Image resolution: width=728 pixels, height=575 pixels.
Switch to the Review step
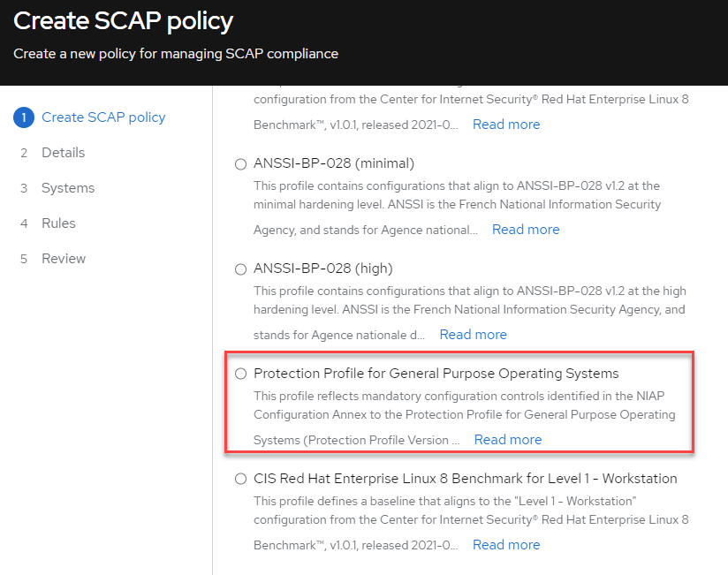[64, 259]
